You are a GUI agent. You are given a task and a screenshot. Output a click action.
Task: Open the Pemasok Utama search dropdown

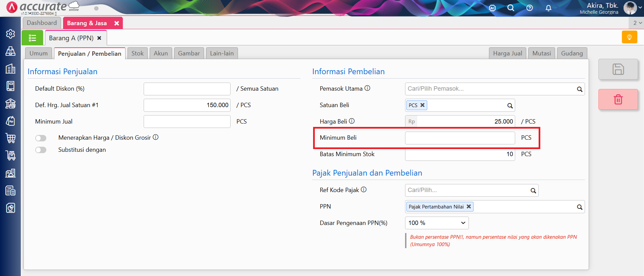click(x=579, y=89)
